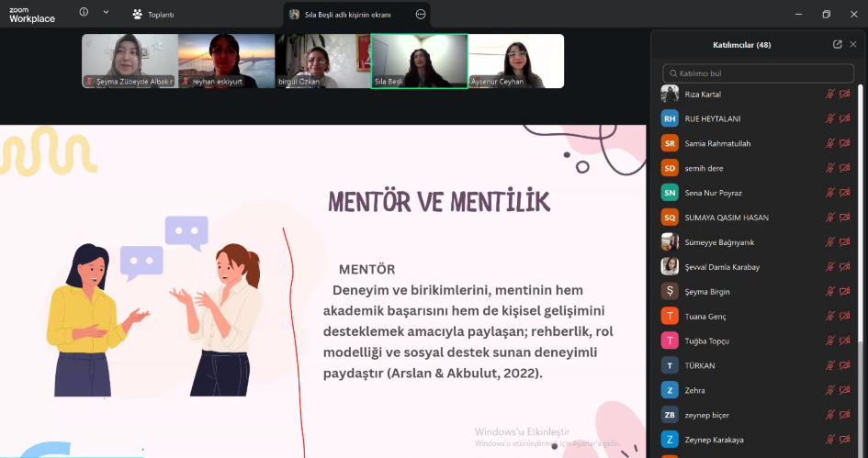
Task: Select participant Tuğba Topçu in list
Action: pos(756,341)
